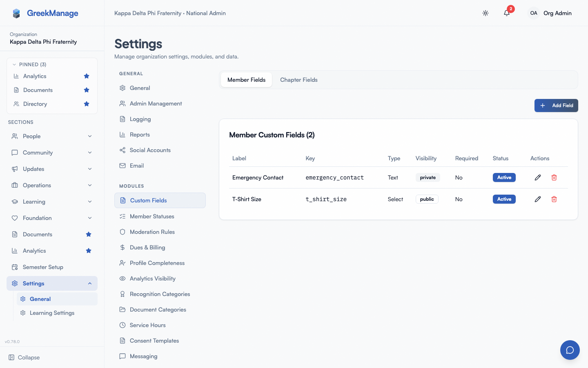The width and height of the screenshot is (588, 368).
Task: Open Moderation Rules module
Action: (160, 232)
